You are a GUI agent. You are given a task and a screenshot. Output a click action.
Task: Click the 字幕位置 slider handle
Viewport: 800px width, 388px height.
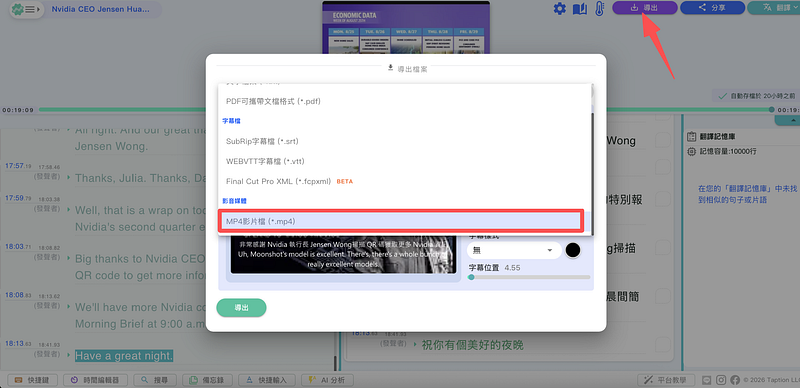coord(471,277)
